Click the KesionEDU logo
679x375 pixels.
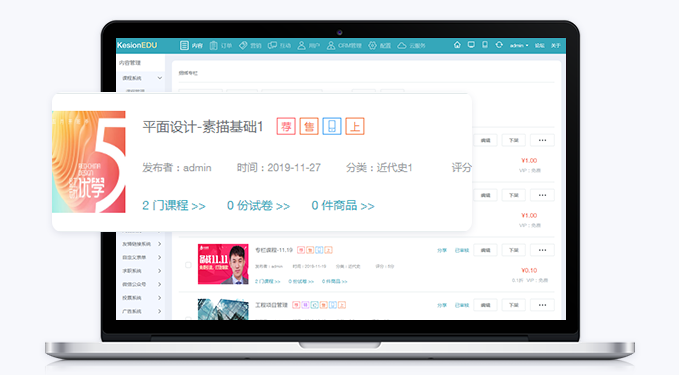(137, 45)
